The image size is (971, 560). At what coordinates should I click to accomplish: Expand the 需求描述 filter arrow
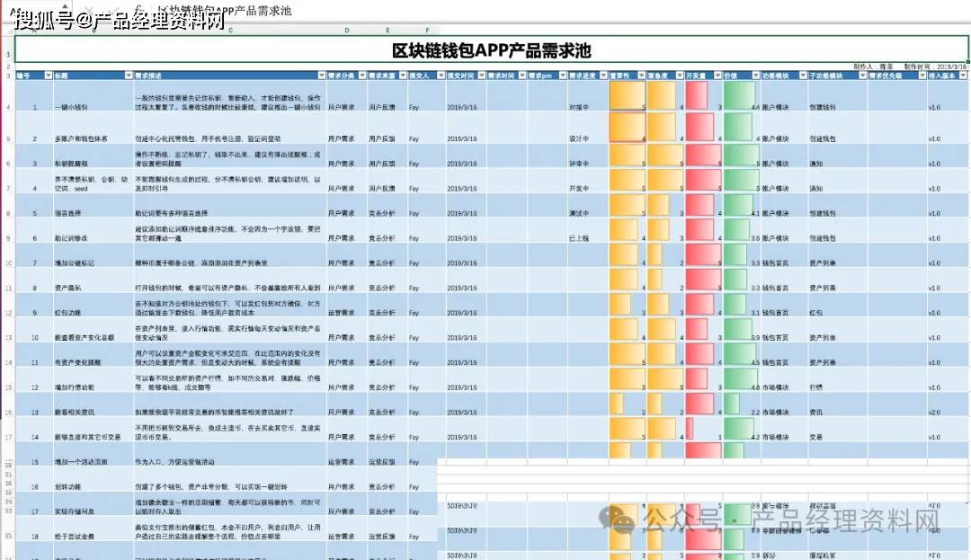(320, 76)
